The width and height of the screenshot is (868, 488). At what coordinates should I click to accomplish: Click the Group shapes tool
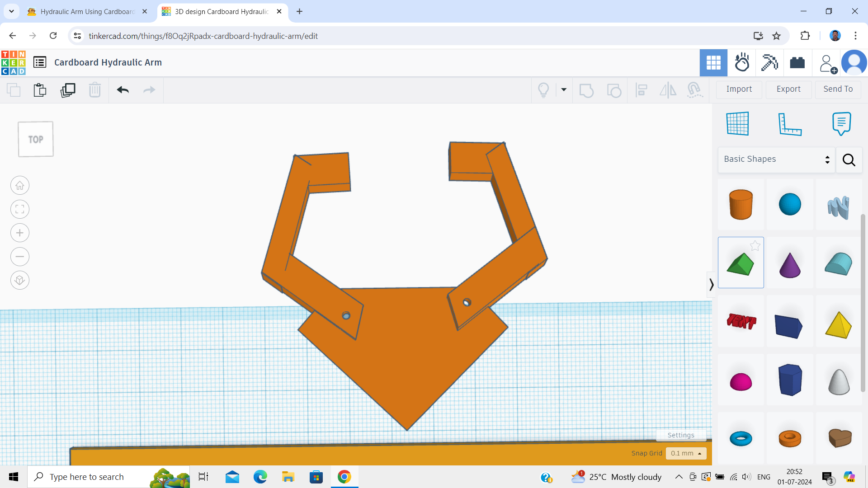click(x=586, y=90)
